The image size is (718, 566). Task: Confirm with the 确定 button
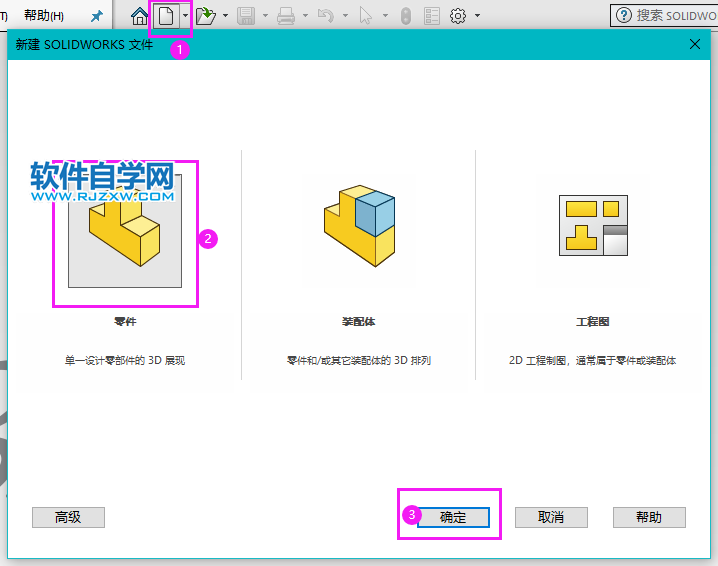coord(453,517)
